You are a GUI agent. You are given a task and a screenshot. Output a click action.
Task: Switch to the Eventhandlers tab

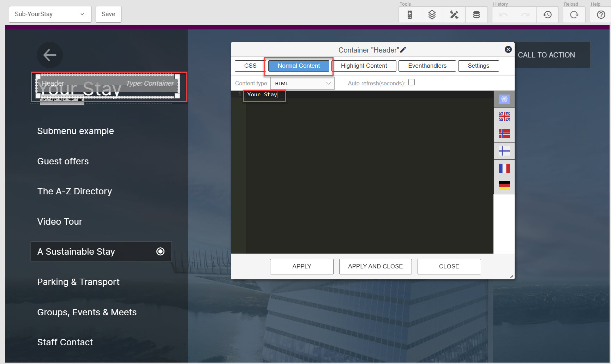427,66
